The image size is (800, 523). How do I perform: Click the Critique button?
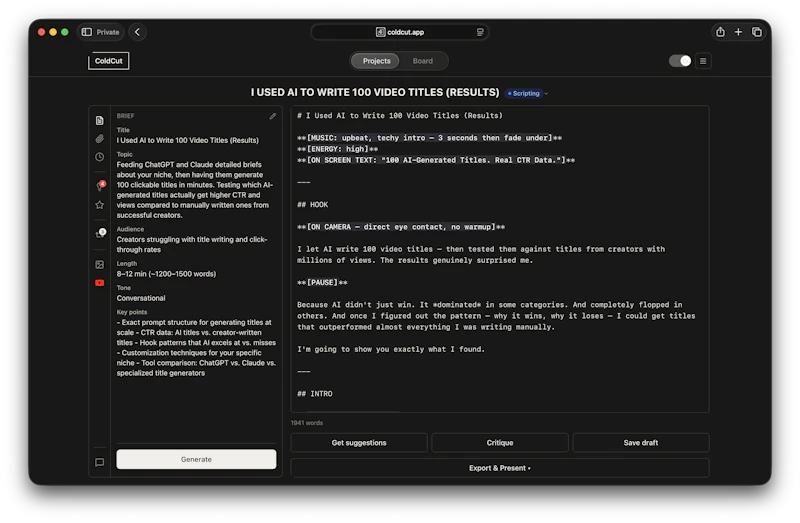click(500, 443)
